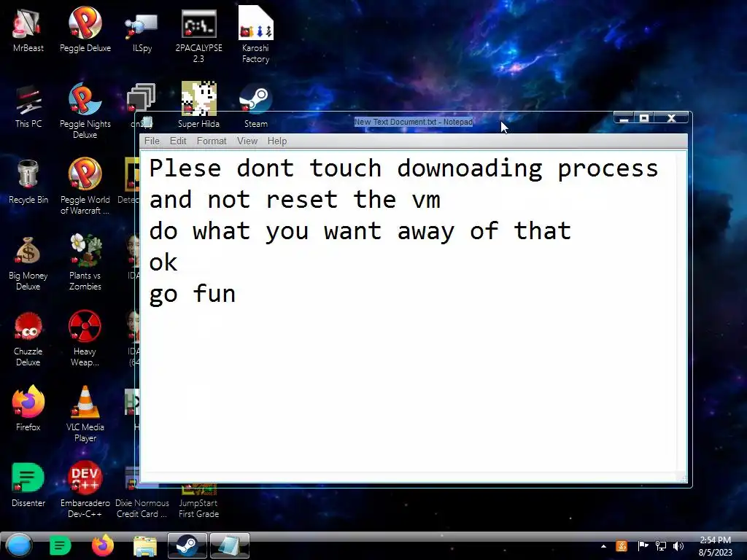Open the View menu in Notepad

coord(247,141)
